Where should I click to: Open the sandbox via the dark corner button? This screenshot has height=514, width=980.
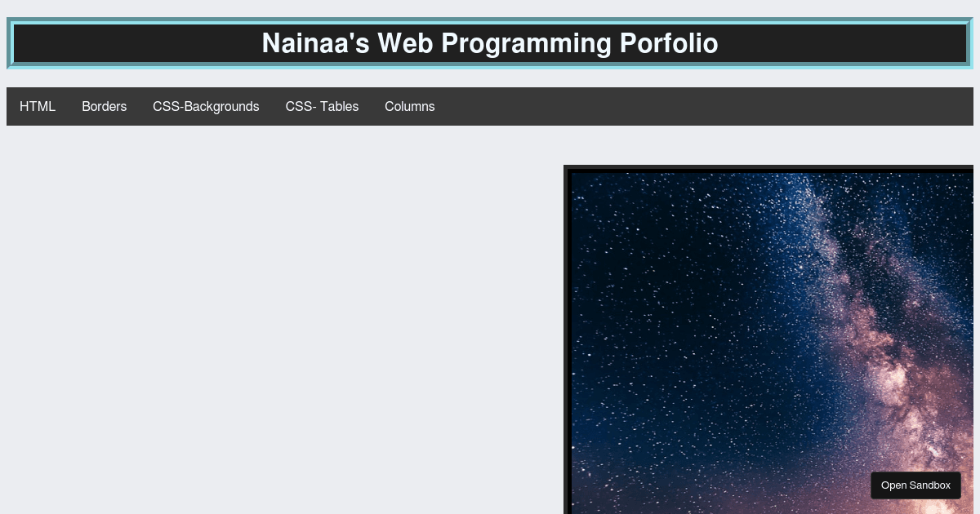915,485
